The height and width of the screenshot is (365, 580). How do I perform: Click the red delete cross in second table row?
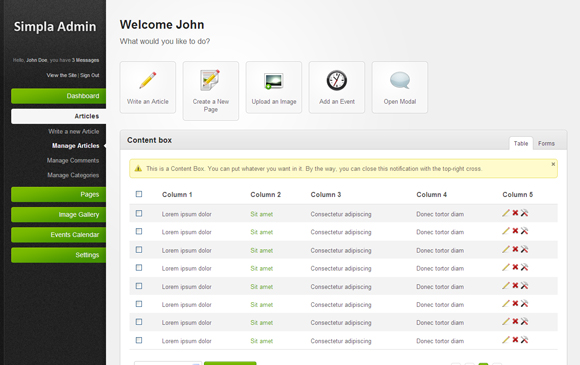pyautogui.click(x=515, y=231)
